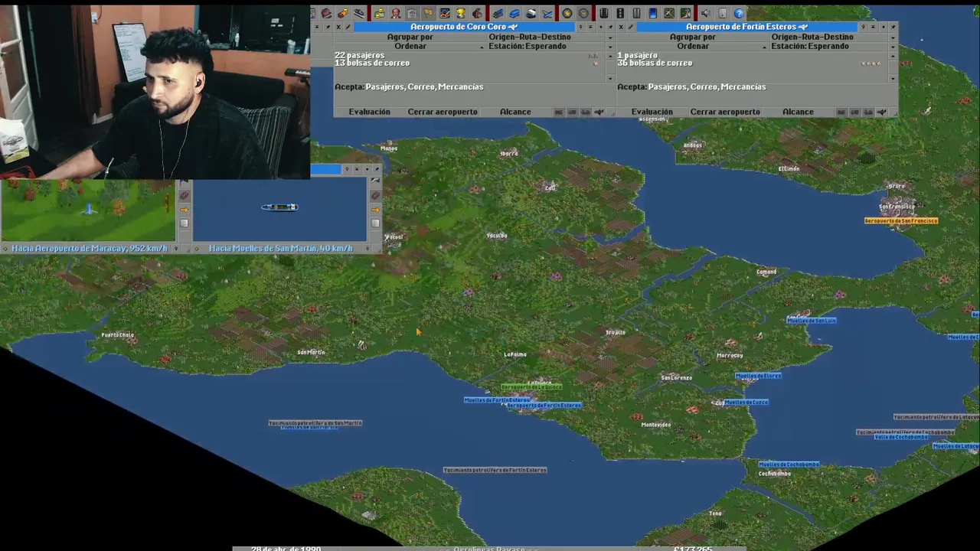980x551 pixels.
Task: Open the town directory from the toolbar
Action: point(325,13)
